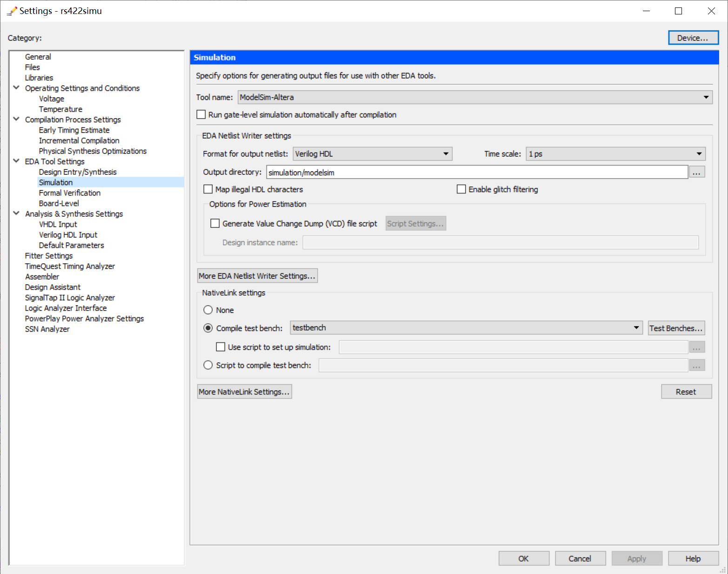The width and height of the screenshot is (728, 574).
Task: Click into the Output directory field
Action: 477,172
